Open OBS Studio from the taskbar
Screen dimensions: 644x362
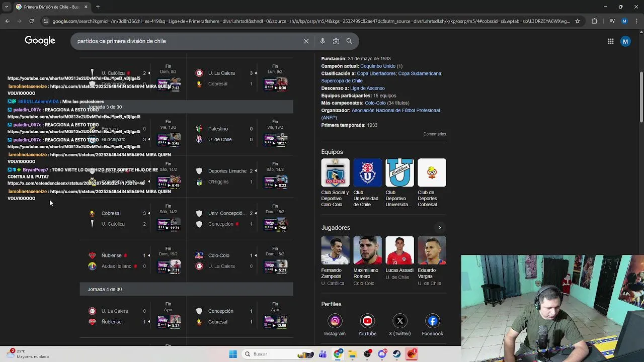[367, 354]
